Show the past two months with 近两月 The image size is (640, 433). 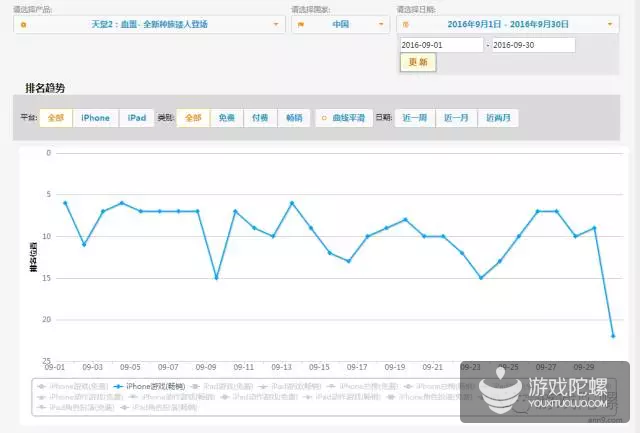coord(498,118)
